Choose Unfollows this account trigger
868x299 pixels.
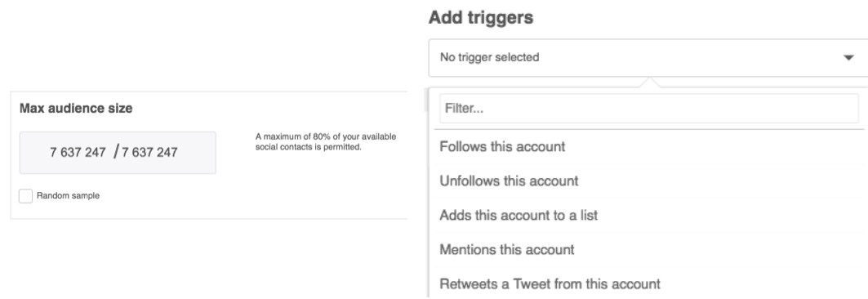[649, 181]
